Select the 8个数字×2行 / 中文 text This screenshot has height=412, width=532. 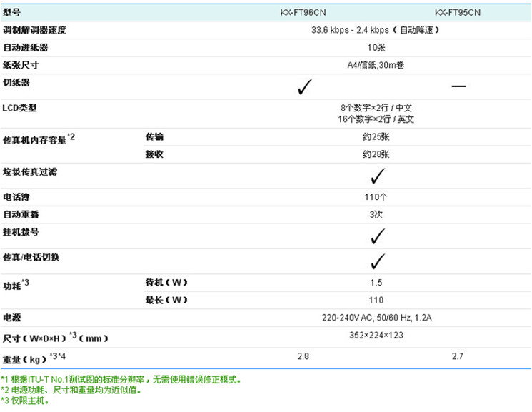point(376,108)
